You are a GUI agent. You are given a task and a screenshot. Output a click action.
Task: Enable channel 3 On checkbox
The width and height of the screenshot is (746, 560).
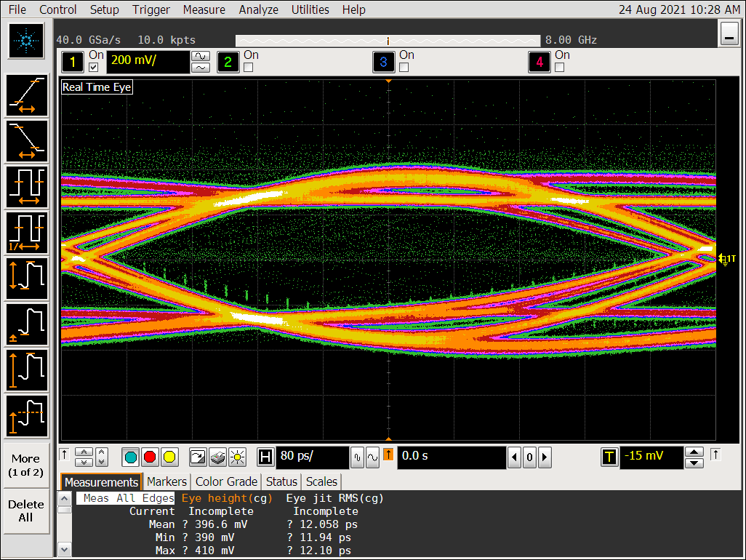click(x=404, y=68)
